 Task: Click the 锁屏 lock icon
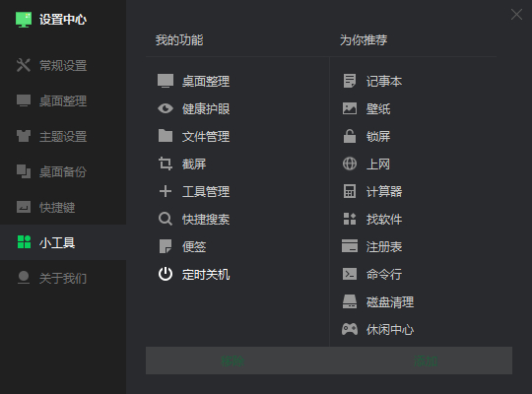[x=350, y=136]
